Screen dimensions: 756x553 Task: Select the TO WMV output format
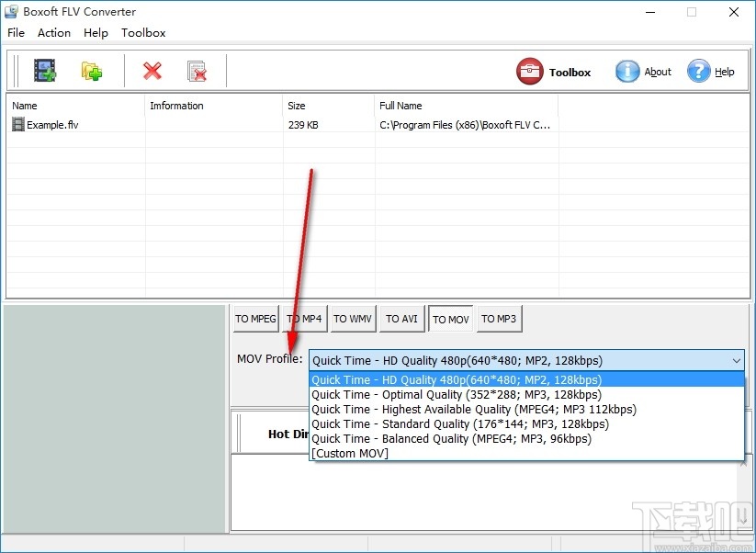[353, 319]
